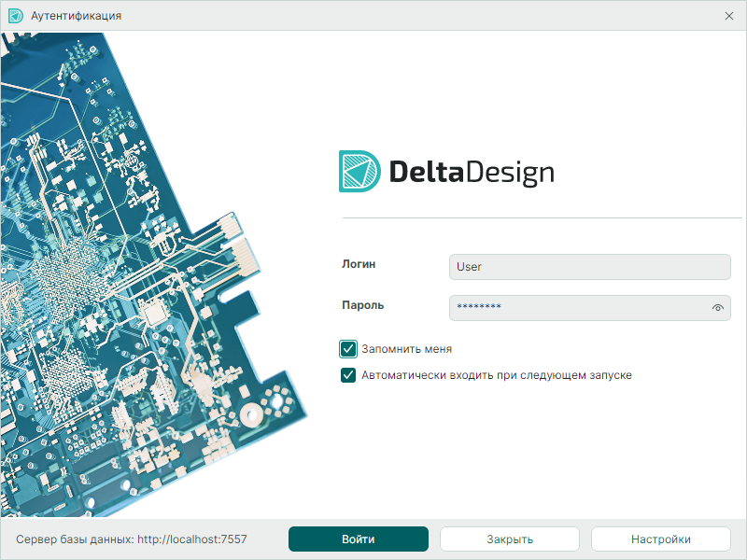The image size is (747, 560).
Task: Click inside the Пароль field
Action: (x=579, y=308)
